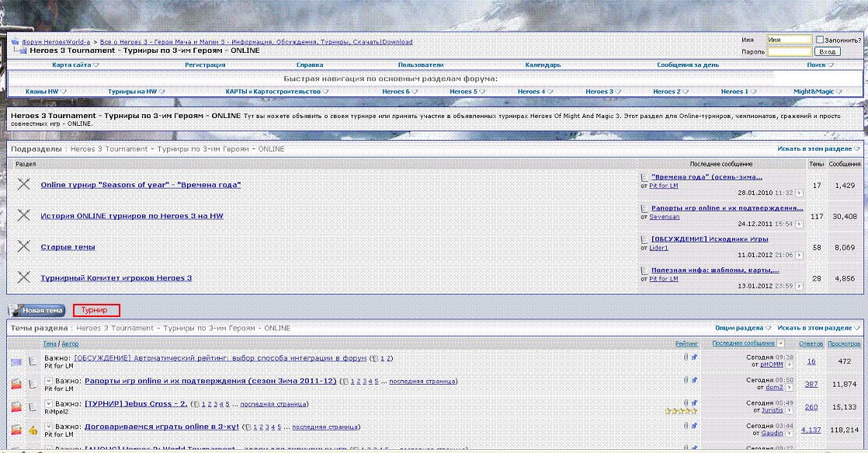Viewport: 868px width, 453px height.
Task: Click go-to-last-post arrow next to Gaudin
Action: click(790, 433)
